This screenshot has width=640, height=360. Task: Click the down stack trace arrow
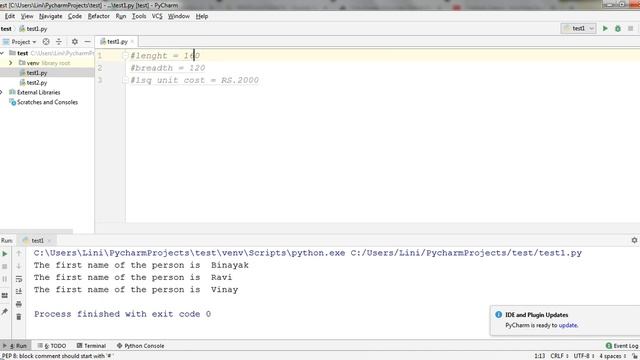tap(19, 266)
